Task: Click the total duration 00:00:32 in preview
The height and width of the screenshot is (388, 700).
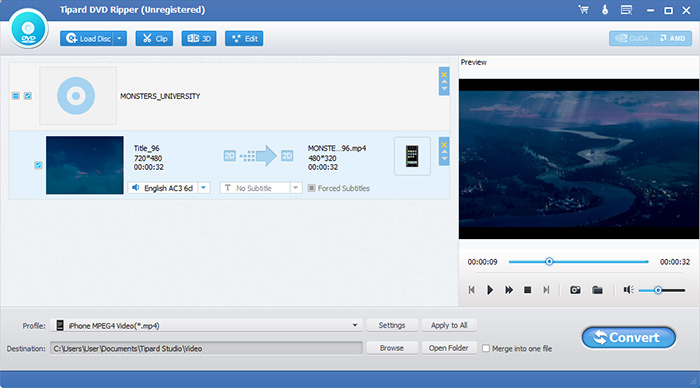Action: pyautogui.click(x=675, y=262)
